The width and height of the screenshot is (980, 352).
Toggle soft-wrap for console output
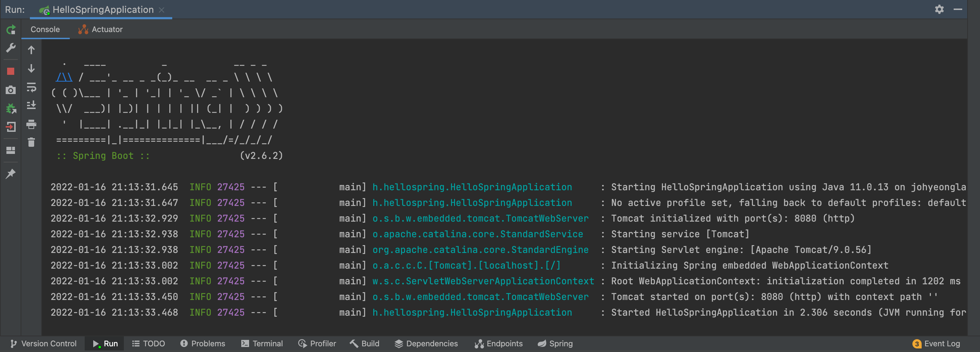pyautogui.click(x=32, y=87)
